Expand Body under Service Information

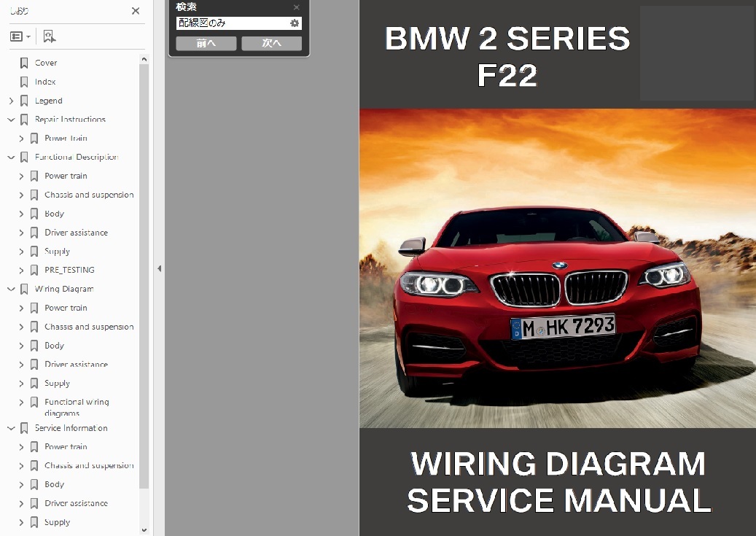click(21, 484)
